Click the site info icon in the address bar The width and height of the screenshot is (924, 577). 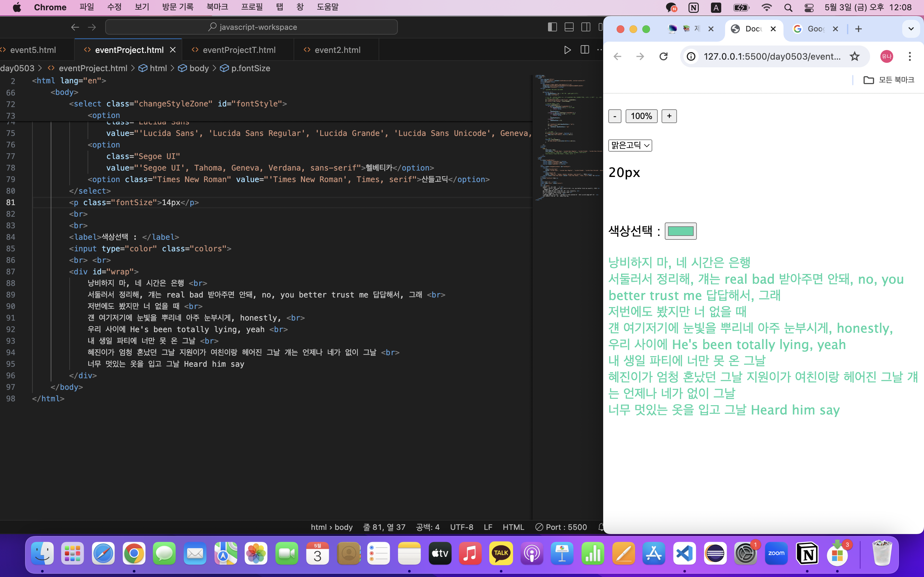pyautogui.click(x=691, y=56)
